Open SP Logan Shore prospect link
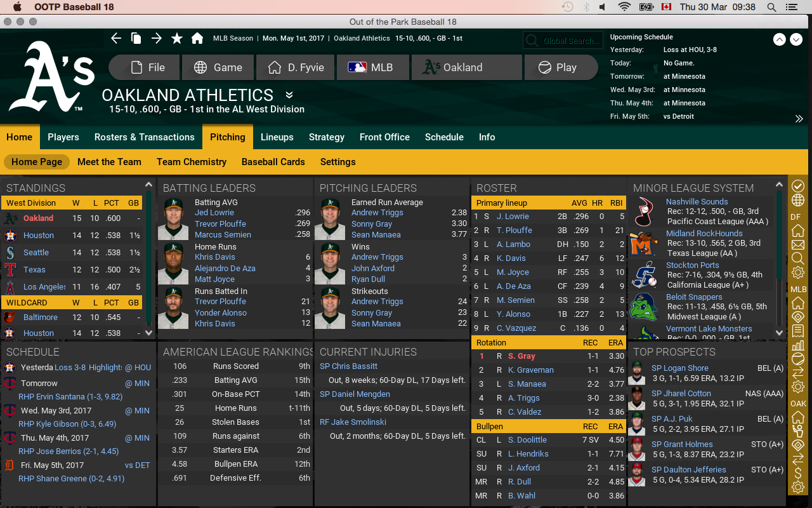 point(680,368)
